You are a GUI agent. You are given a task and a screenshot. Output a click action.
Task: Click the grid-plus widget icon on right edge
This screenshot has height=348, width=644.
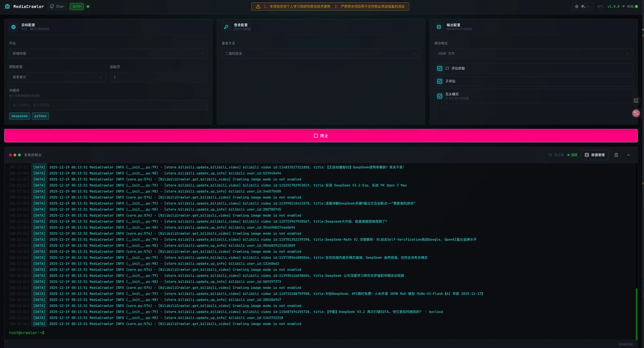(636, 101)
